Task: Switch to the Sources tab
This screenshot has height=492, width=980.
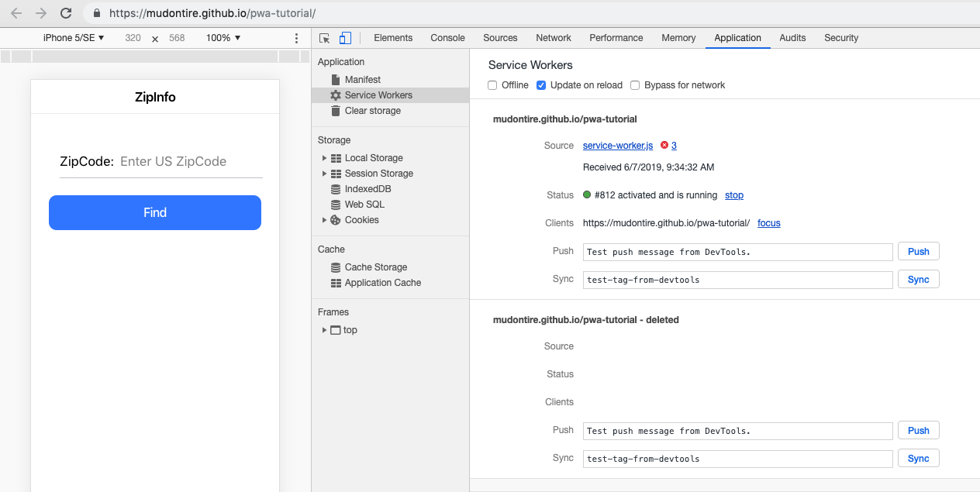Action: (x=500, y=38)
